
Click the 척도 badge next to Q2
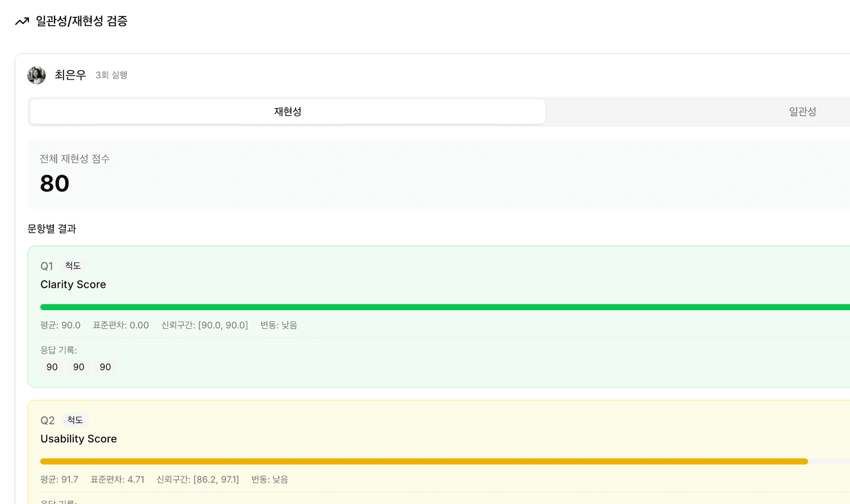pyautogui.click(x=75, y=420)
